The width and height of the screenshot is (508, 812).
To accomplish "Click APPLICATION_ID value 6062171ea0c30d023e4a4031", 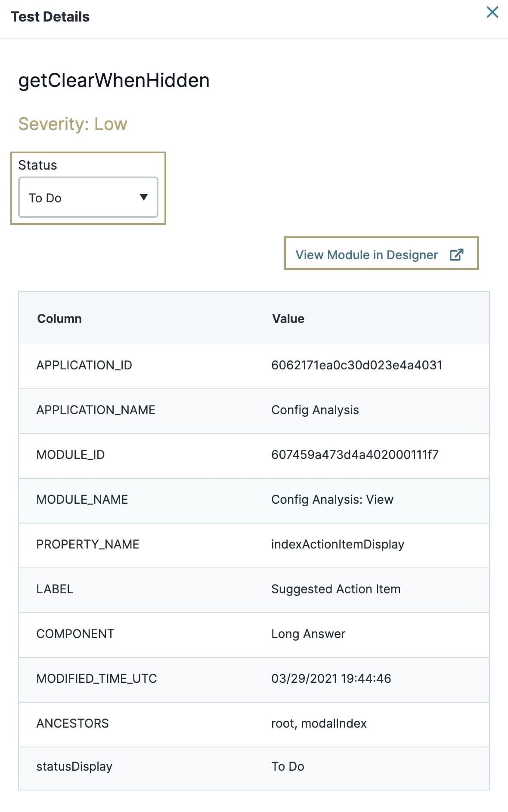I will (x=356, y=365).
